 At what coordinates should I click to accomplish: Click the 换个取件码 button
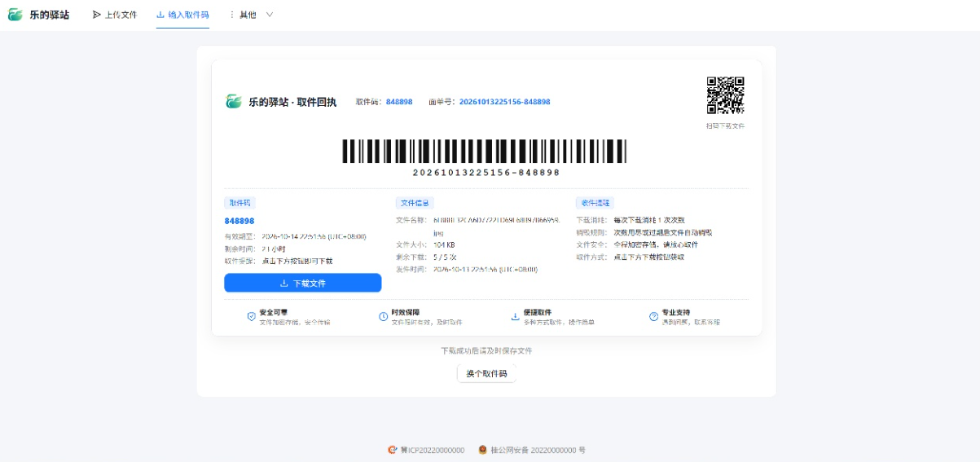coord(486,374)
